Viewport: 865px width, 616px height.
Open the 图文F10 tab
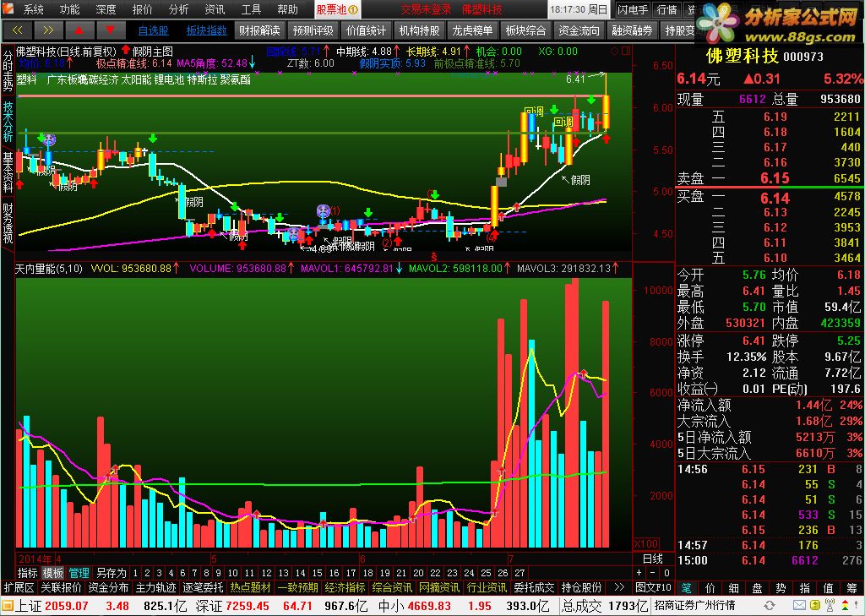[653, 587]
